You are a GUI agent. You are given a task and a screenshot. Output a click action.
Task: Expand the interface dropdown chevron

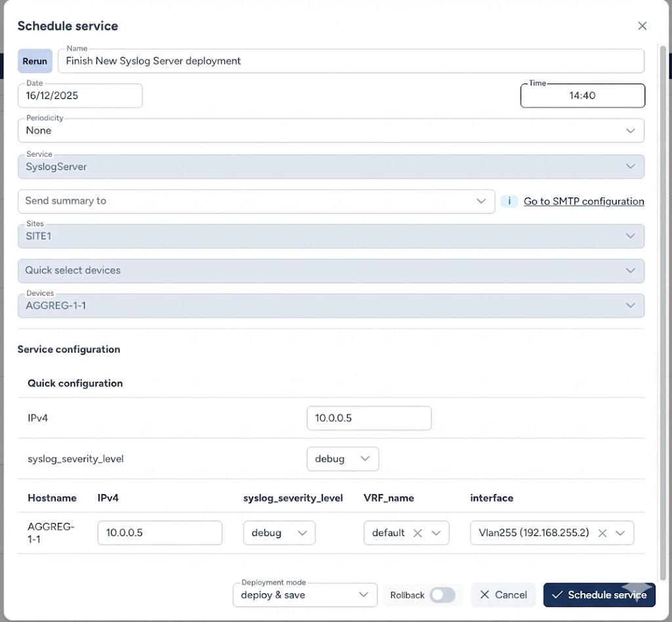(x=620, y=533)
